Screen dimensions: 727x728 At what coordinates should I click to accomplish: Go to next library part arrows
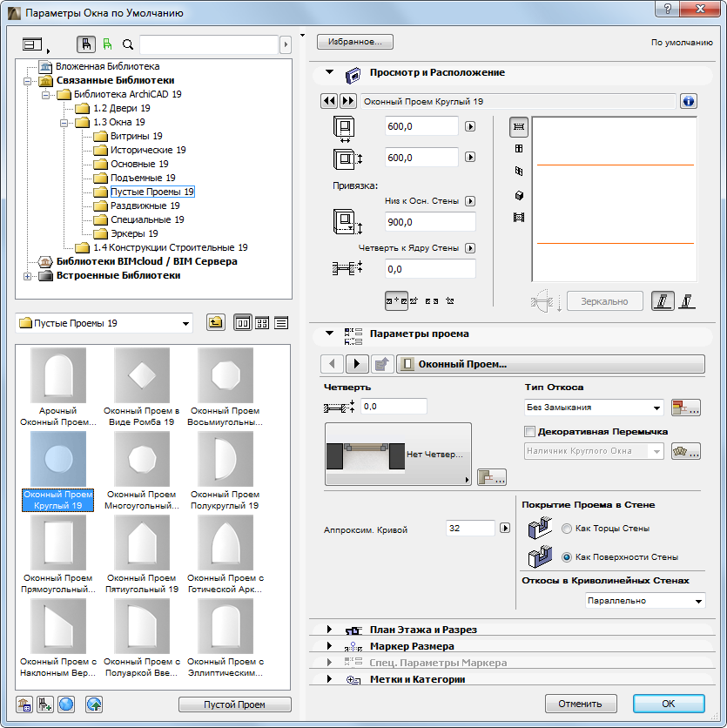click(x=348, y=101)
